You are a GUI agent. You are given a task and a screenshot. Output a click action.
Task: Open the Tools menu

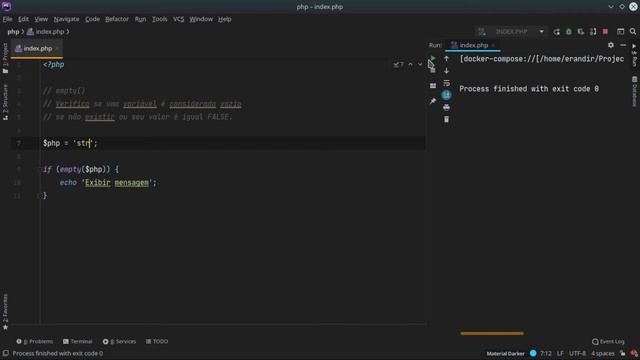tap(160, 19)
